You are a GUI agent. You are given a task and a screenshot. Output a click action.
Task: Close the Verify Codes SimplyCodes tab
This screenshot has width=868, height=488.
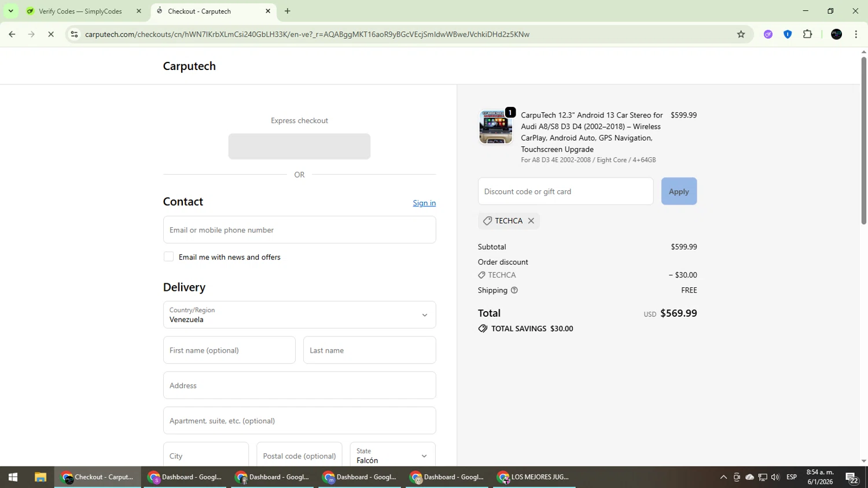139,11
